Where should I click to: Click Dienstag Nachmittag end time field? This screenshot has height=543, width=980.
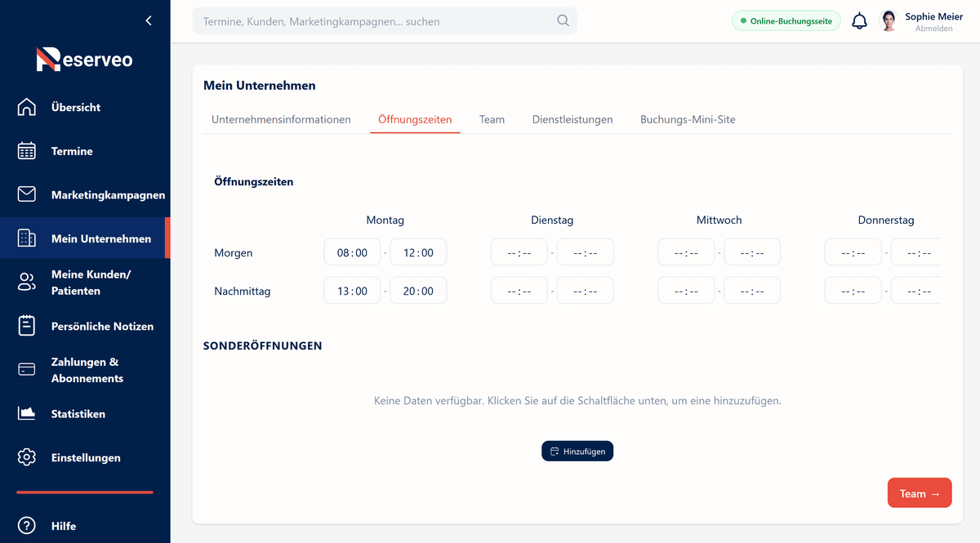tap(585, 291)
